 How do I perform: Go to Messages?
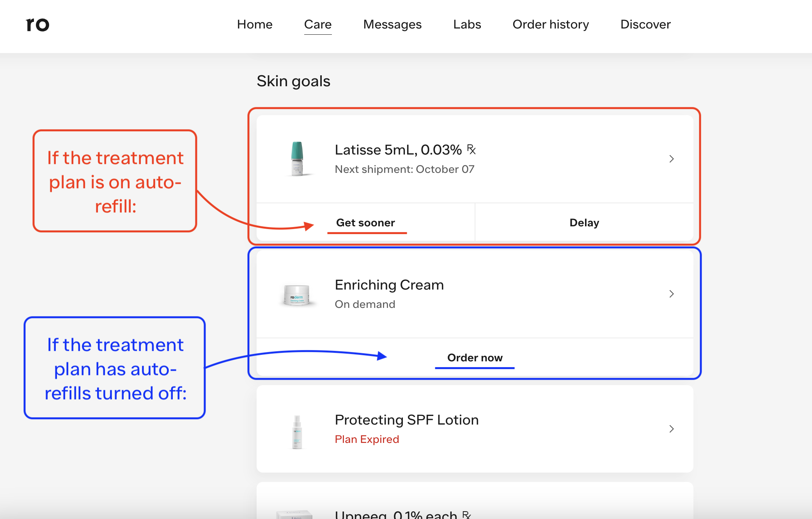click(x=392, y=24)
